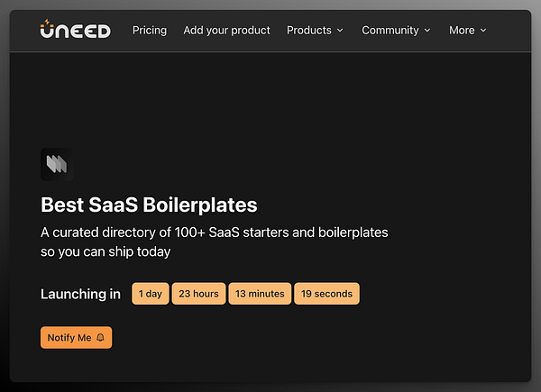Click the "13 minutes" countdown badge
541x392 pixels.
click(260, 294)
